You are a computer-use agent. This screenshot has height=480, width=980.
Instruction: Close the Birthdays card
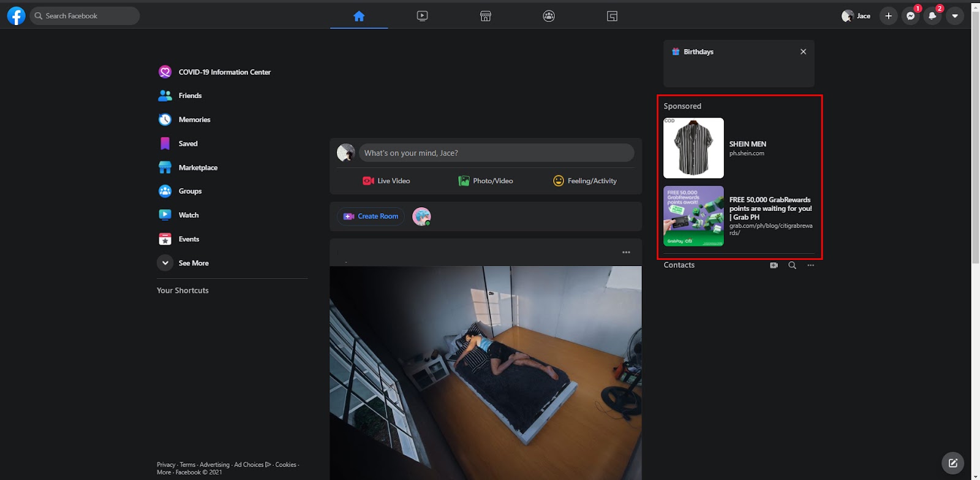803,51
